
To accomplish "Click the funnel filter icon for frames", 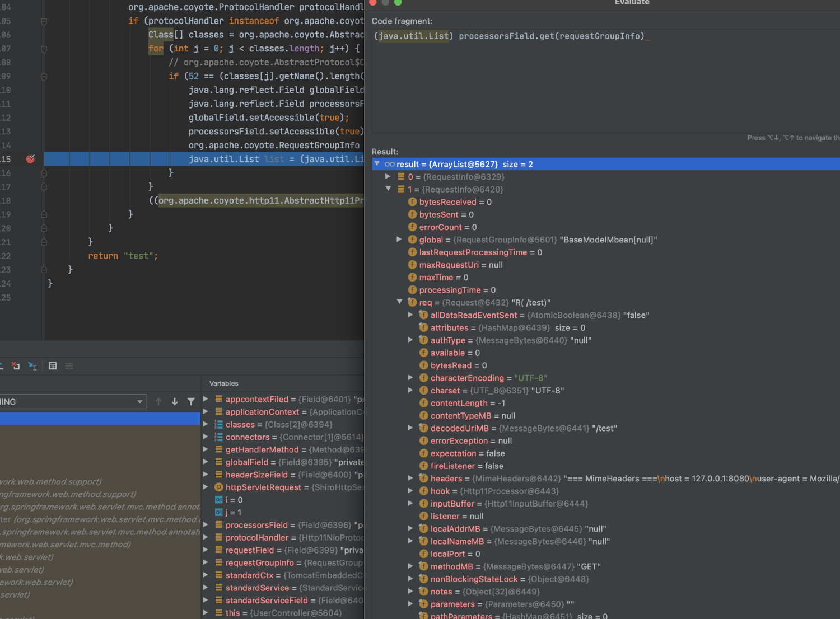I will pos(191,402).
